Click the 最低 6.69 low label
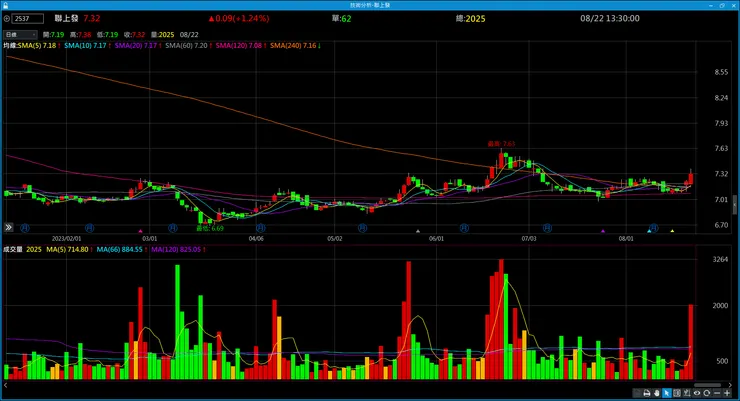 point(210,228)
